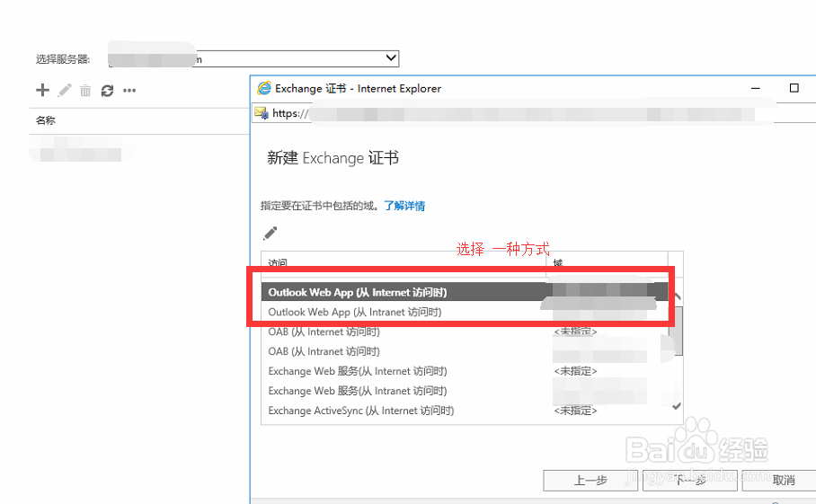816x504 pixels.
Task: Click the 上一步 back button
Action: click(x=590, y=480)
